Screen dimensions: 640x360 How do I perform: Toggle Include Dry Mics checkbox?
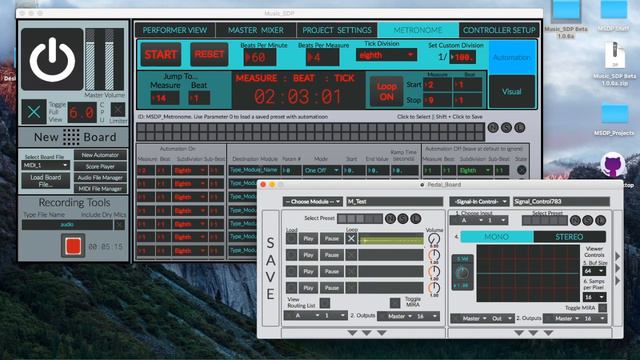tap(119, 225)
